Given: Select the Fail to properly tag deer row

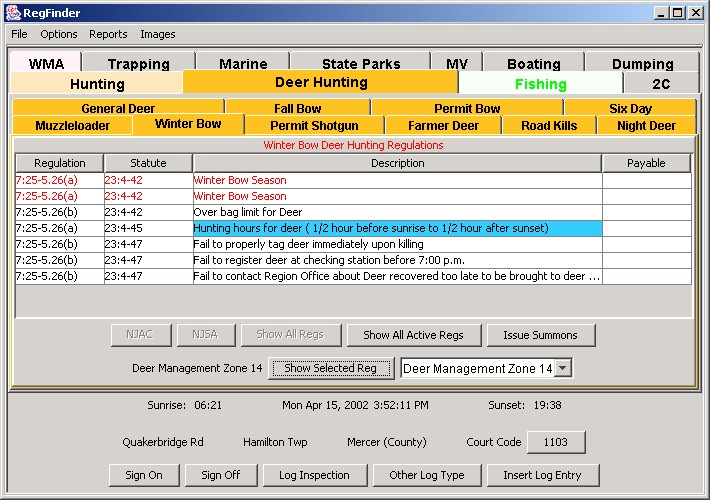Looking at the screenshot, I should pyautogui.click(x=353, y=244).
